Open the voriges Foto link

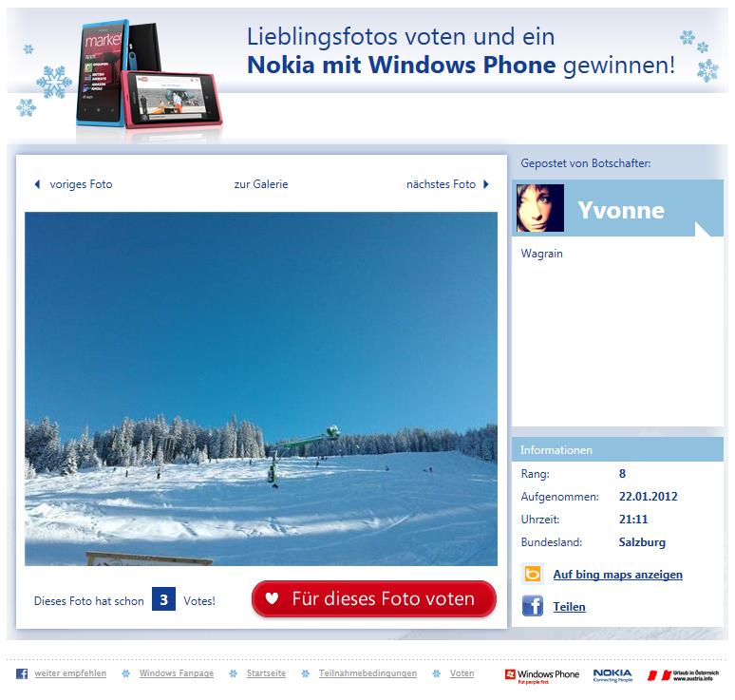[x=81, y=184]
